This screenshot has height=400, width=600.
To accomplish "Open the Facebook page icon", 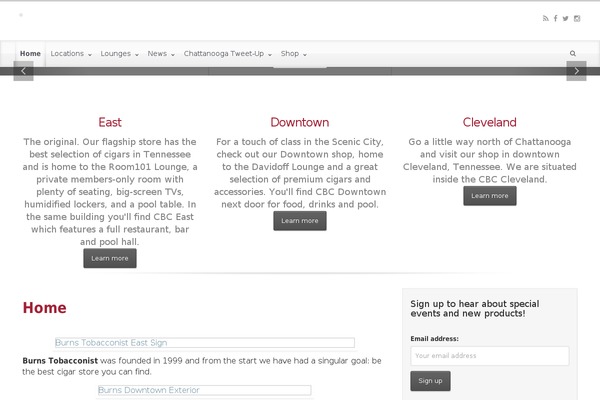I will click(x=555, y=18).
